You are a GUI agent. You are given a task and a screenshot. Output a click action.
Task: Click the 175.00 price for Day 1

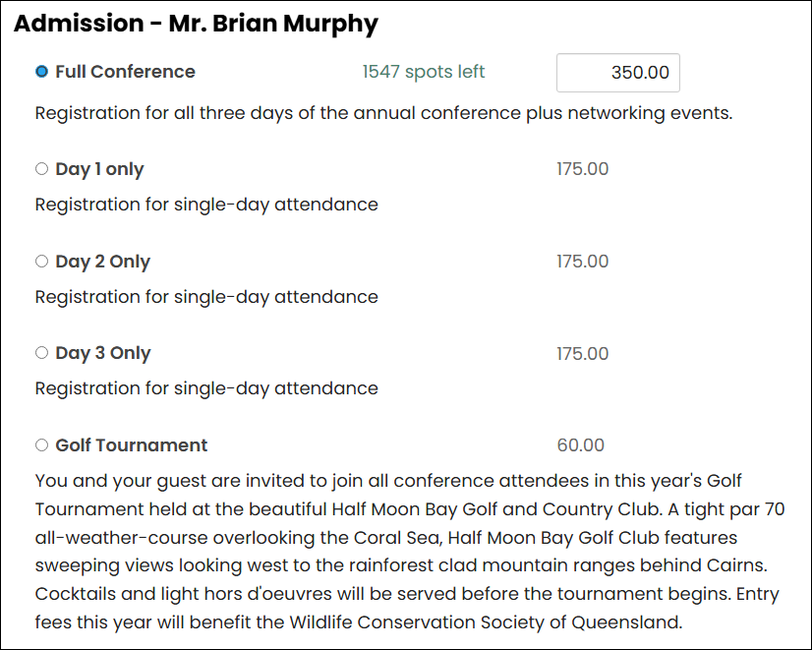tap(583, 169)
